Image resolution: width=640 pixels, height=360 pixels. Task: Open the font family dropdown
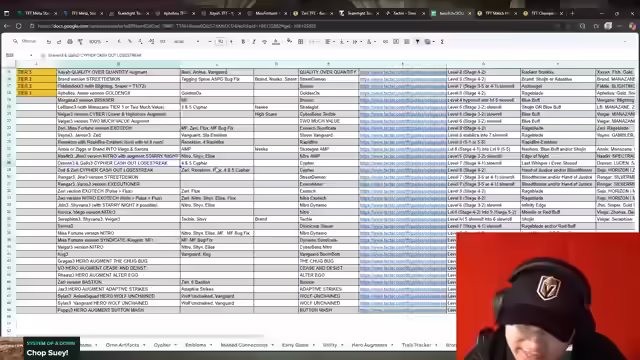(x=187, y=42)
